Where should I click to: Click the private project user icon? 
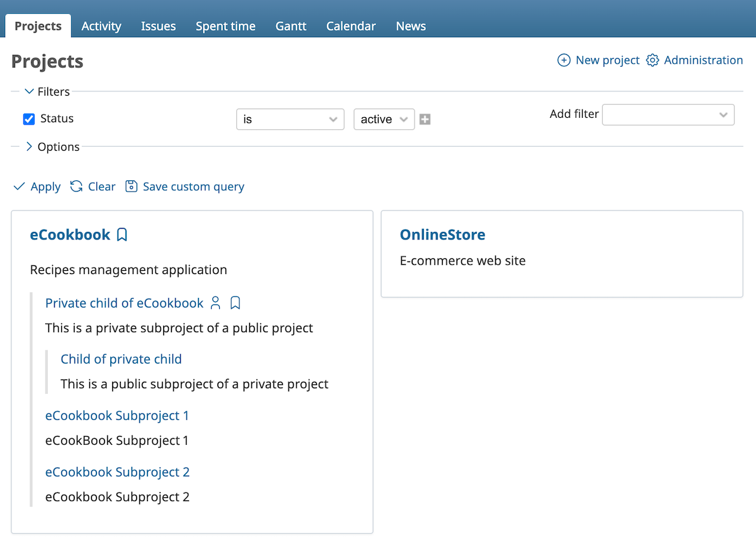(x=215, y=303)
